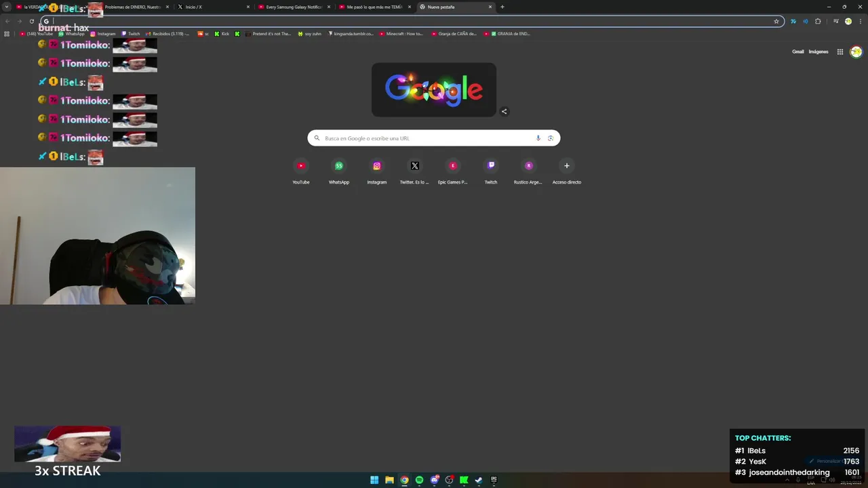Open the Twitter X shortcut tile

click(x=415, y=171)
